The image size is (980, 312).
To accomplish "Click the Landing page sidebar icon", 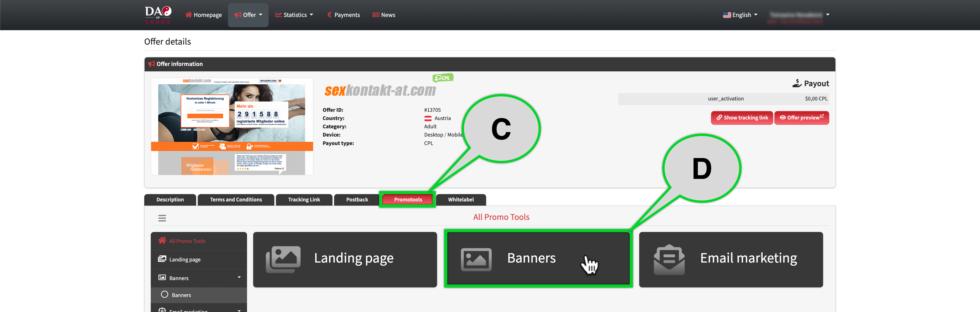I will click(162, 259).
